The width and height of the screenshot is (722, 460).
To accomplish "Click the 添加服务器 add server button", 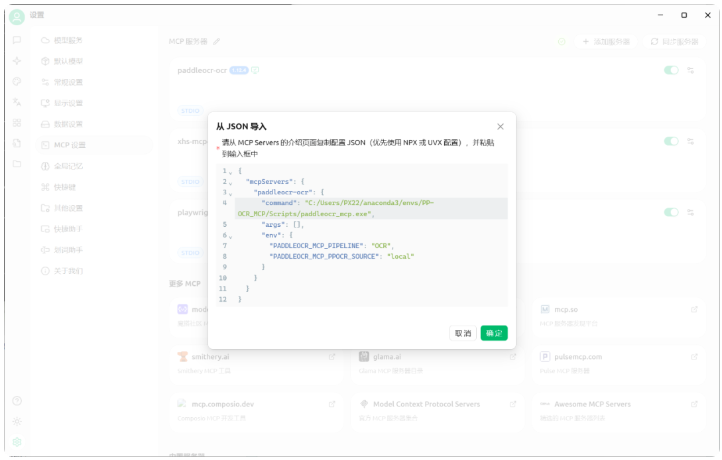I will tap(606, 41).
